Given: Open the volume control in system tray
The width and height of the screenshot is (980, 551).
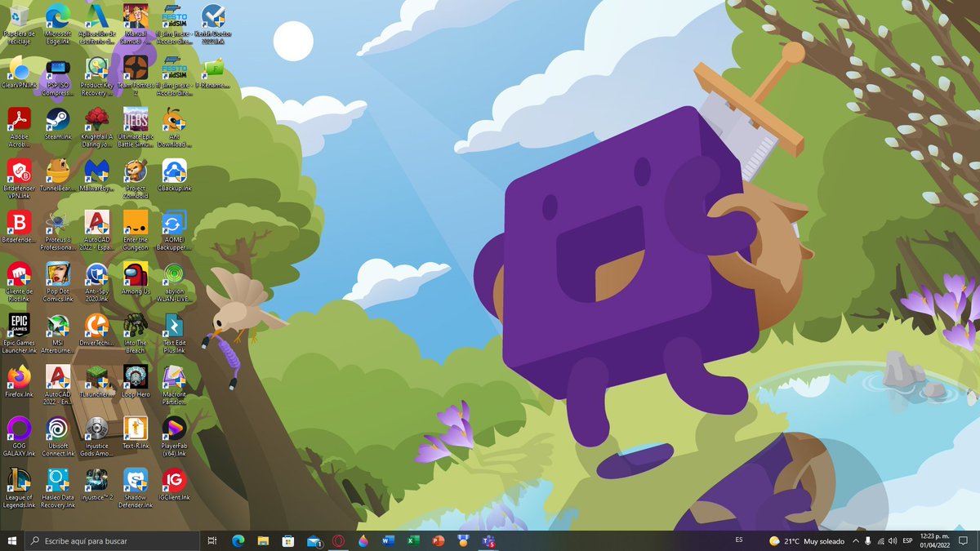Looking at the screenshot, I should point(893,540).
